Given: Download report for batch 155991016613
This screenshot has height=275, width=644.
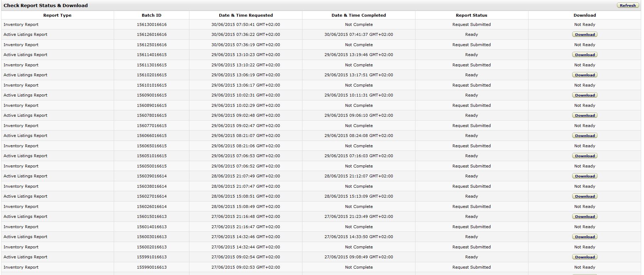Looking at the screenshot, I should [585, 257].
